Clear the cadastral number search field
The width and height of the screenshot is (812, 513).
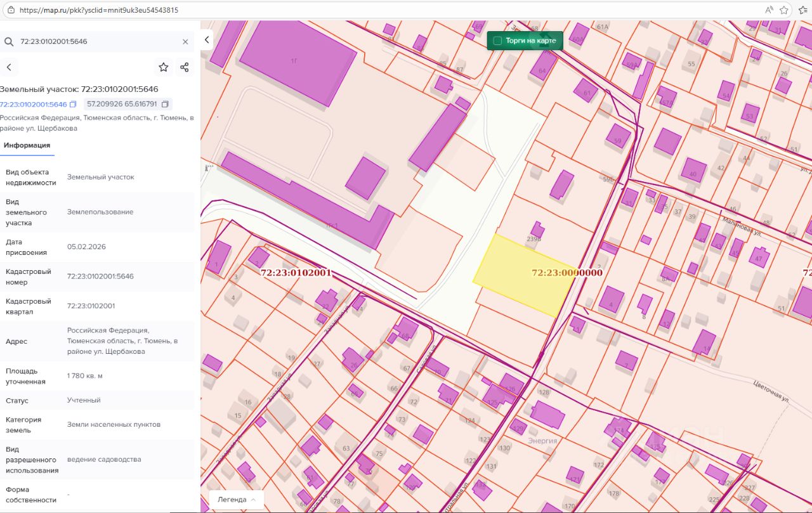[185, 42]
